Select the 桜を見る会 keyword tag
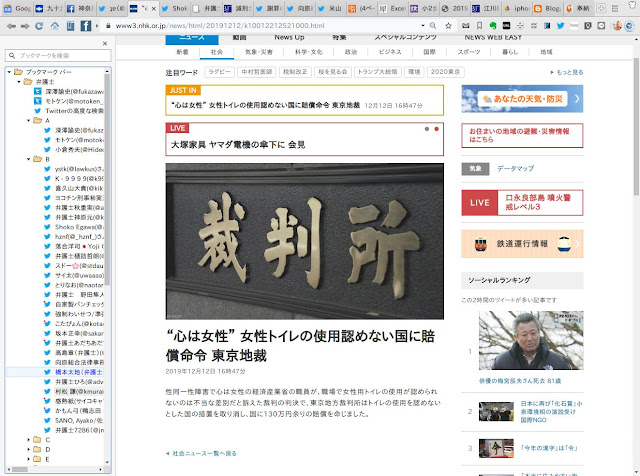640x476 pixels. 333,72
